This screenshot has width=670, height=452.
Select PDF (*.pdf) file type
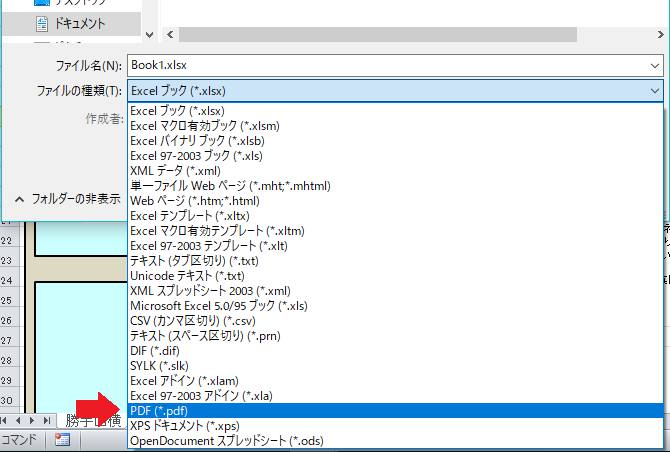tap(395, 411)
